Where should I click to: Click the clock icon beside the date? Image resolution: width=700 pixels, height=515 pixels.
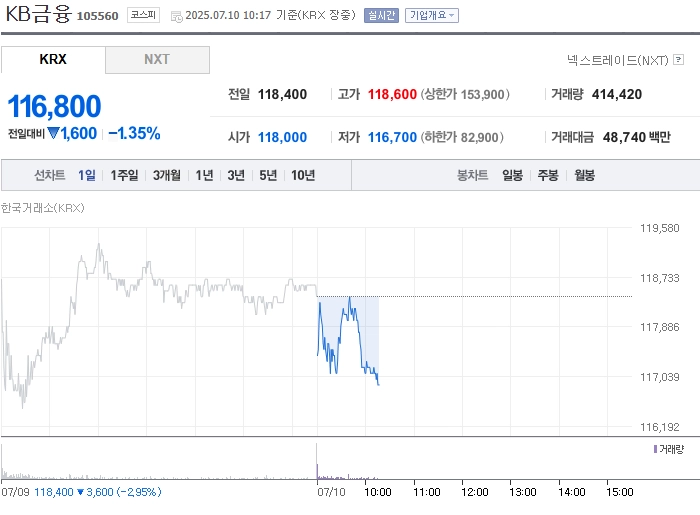(x=177, y=17)
